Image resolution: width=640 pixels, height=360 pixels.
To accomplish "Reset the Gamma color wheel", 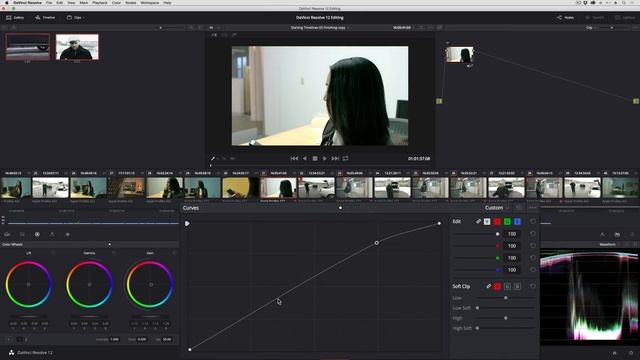I will click(114, 253).
